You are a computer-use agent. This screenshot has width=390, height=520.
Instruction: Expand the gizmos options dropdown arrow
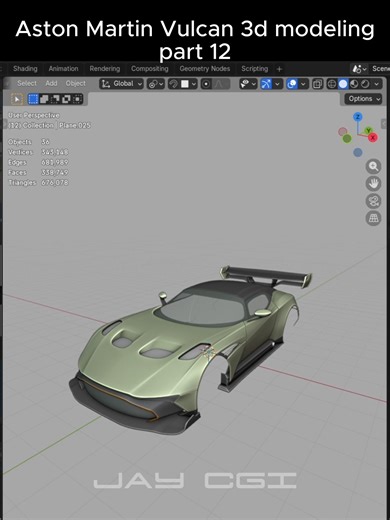point(277,84)
